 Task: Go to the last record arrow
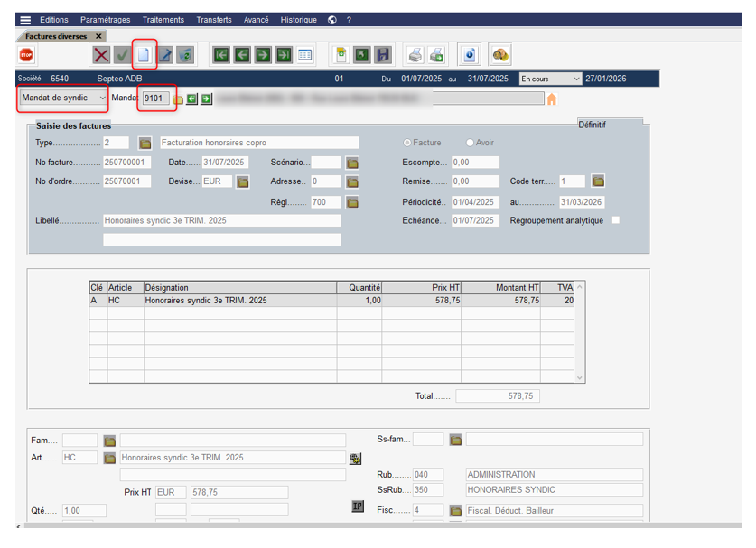click(284, 55)
